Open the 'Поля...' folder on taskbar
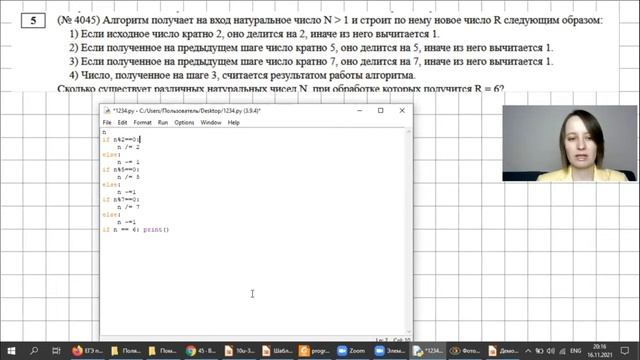The width and height of the screenshot is (640, 360). [x=126, y=351]
